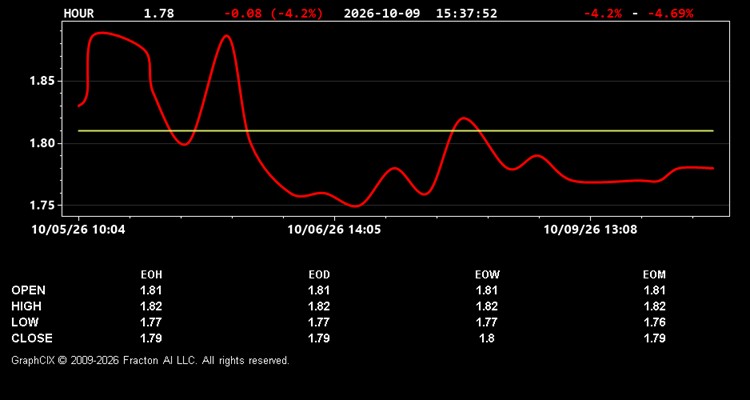The image size is (750, 400).
Task: Select the LOW value under EOW
Action: [487, 322]
